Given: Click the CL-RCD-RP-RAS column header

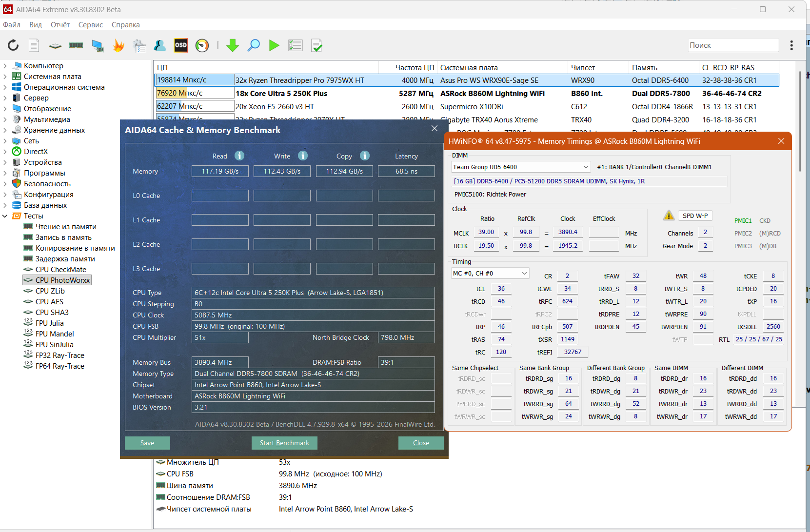Looking at the screenshot, I should click(738, 67).
